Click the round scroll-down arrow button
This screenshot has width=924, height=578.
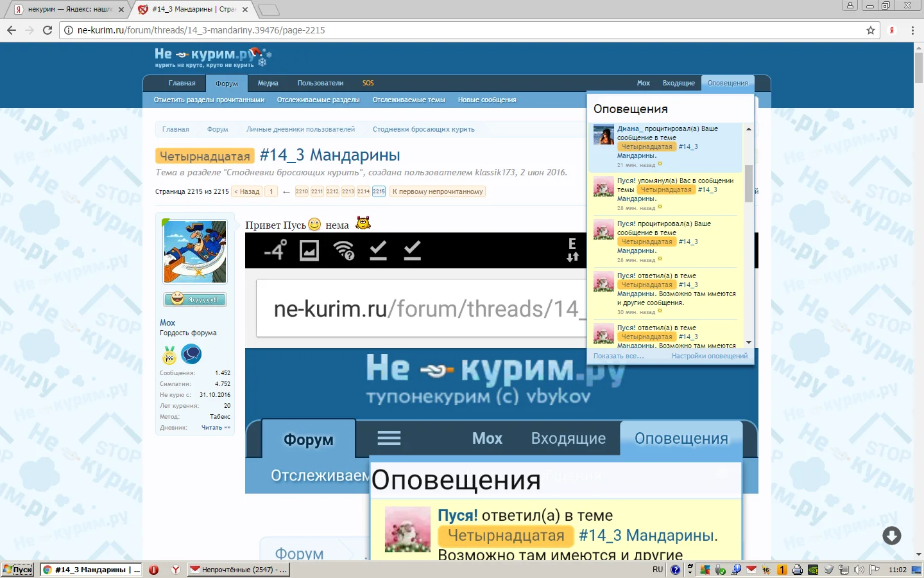(892, 536)
